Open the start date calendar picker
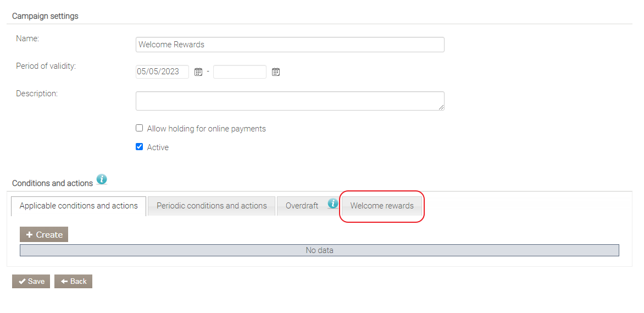644x313 pixels. tap(198, 72)
